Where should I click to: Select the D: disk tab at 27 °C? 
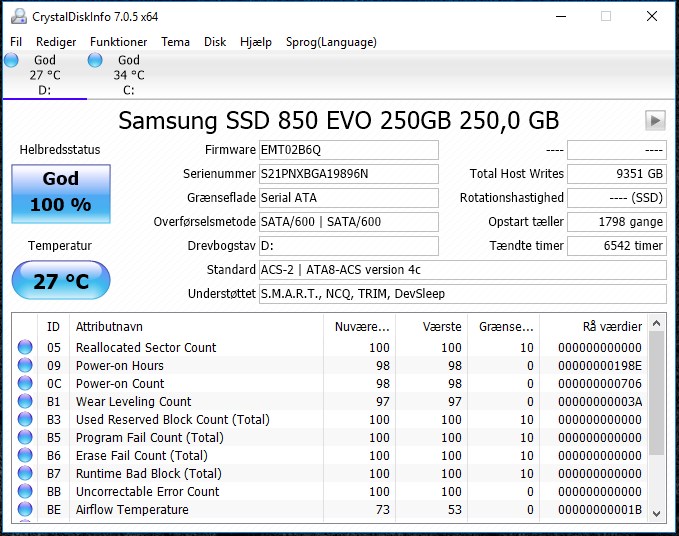click(45, 75)
